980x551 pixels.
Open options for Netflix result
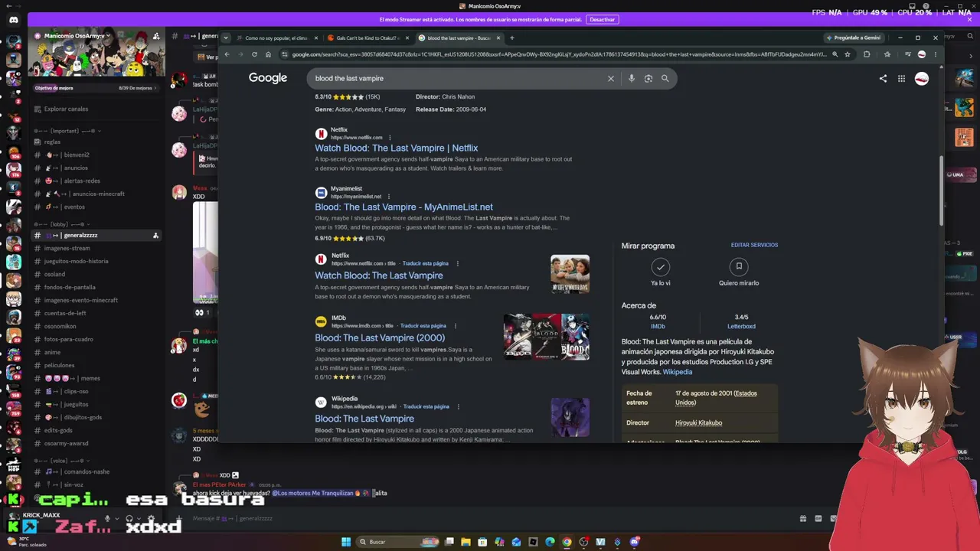390,138
